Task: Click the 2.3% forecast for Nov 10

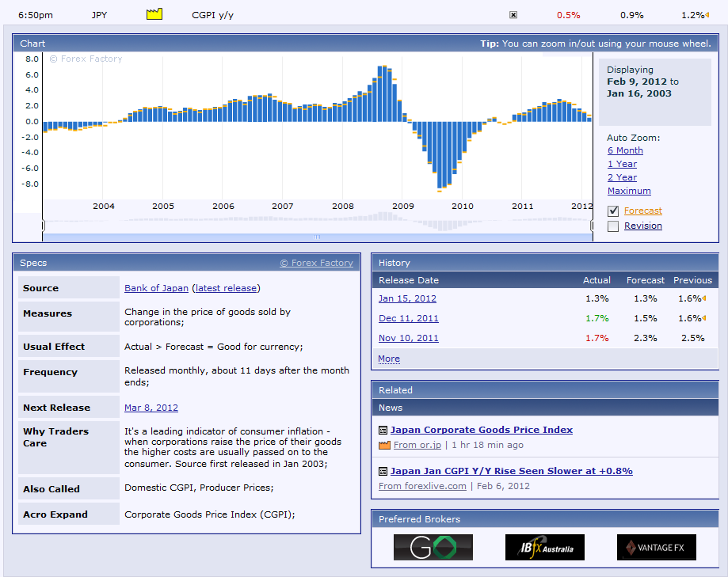Action: (646, 338)
